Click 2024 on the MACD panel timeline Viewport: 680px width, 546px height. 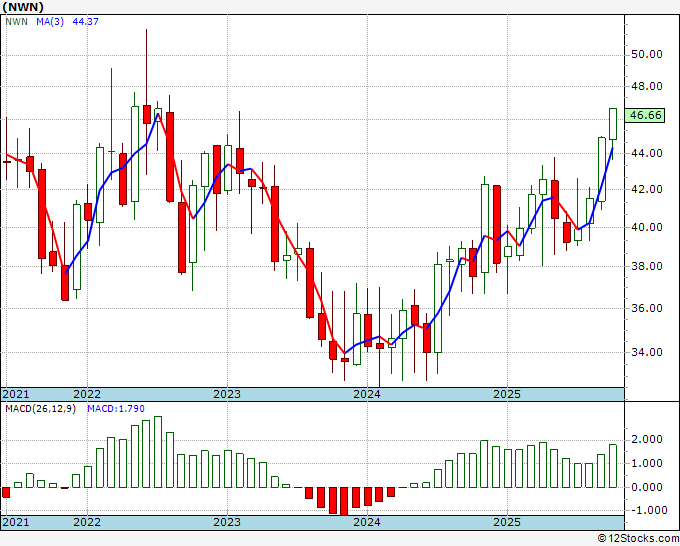(366, 522)
